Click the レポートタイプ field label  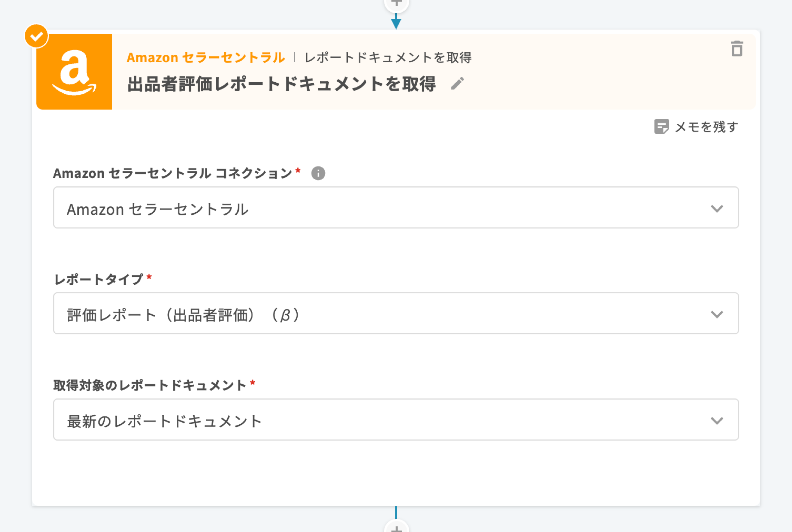(99, 279)
